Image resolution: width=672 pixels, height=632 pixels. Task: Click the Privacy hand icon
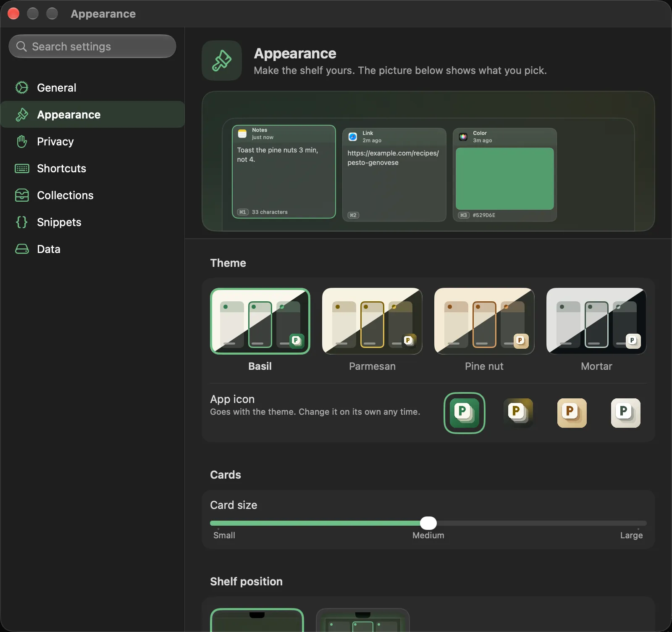coord(22,141)
